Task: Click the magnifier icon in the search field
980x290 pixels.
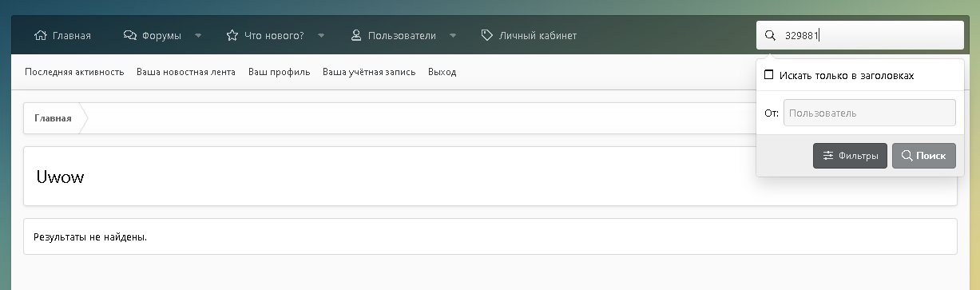Action: pos(770,35)
